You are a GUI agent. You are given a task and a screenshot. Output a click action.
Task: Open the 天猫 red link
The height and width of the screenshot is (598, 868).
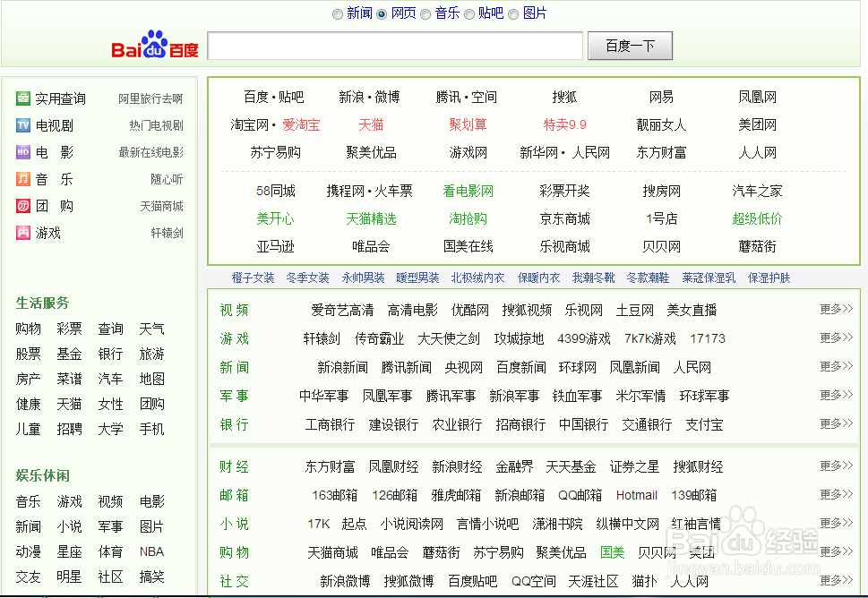tap(371, 125)
